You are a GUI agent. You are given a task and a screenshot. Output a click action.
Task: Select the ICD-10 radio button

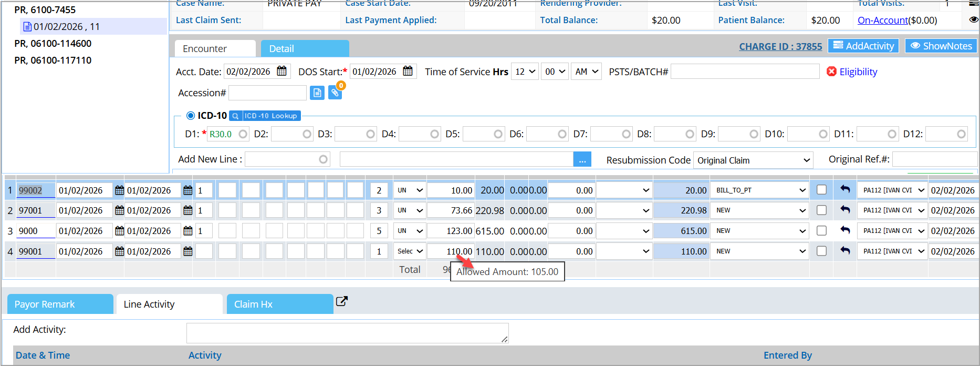click(191, 116)
